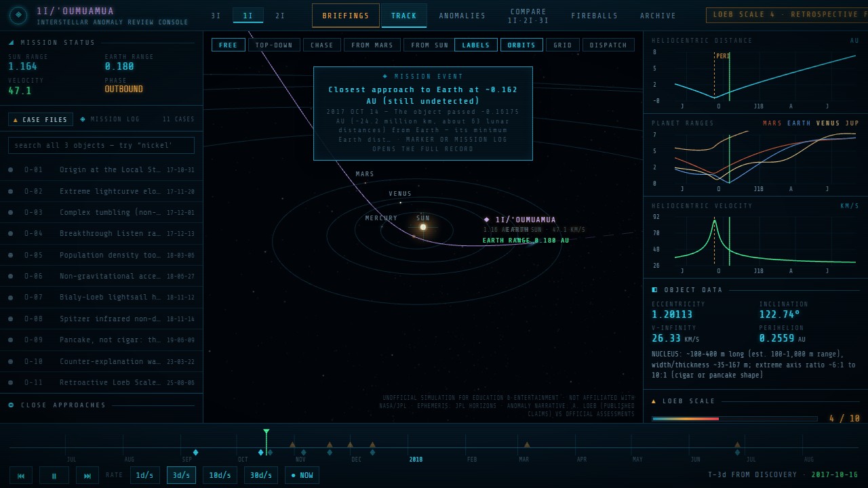Click the 1I/'Oumuamua object marker in the view
The height and width of the screenshot is (488, 868).
[x=486, y=220]
